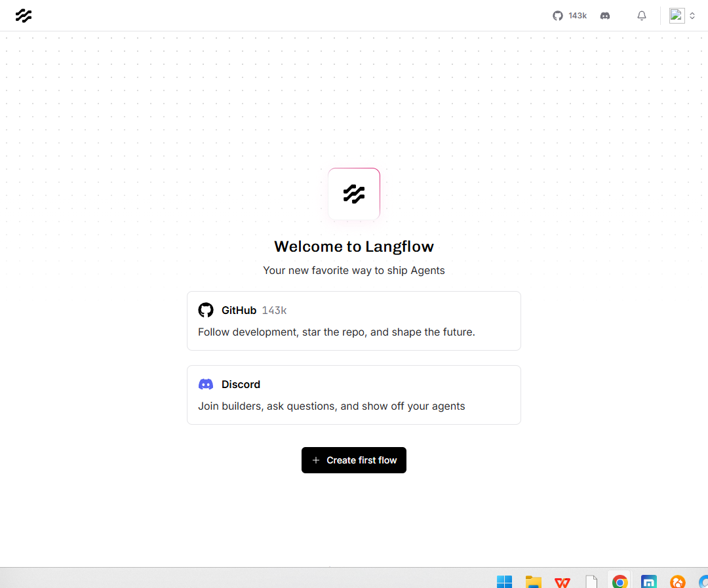The height and width of the screenshot is (588, 708).
Task: Click the Discord logo in card
Action: pyautogui.click(x=206, y=384)
